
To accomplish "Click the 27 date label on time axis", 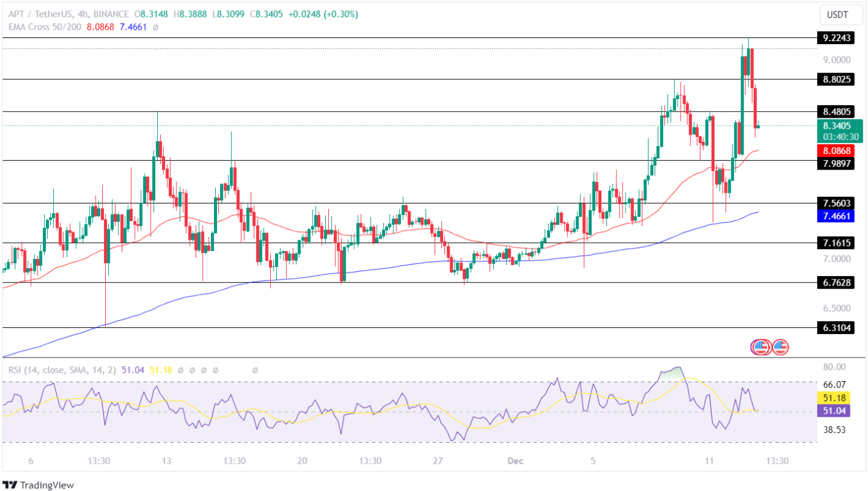I will click(x=438, y=461).
